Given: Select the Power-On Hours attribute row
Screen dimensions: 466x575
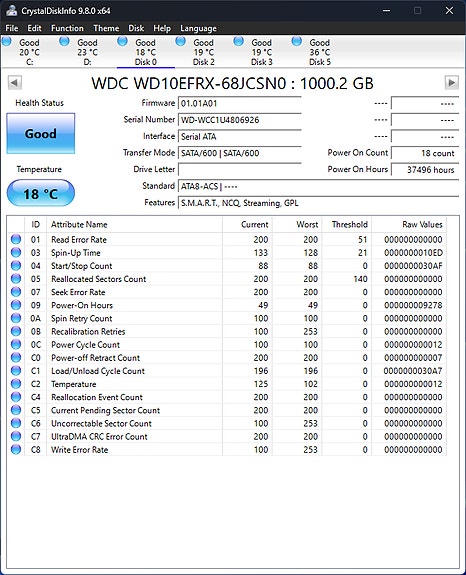Looking at the screenshot, I should [x=227, y=305].
